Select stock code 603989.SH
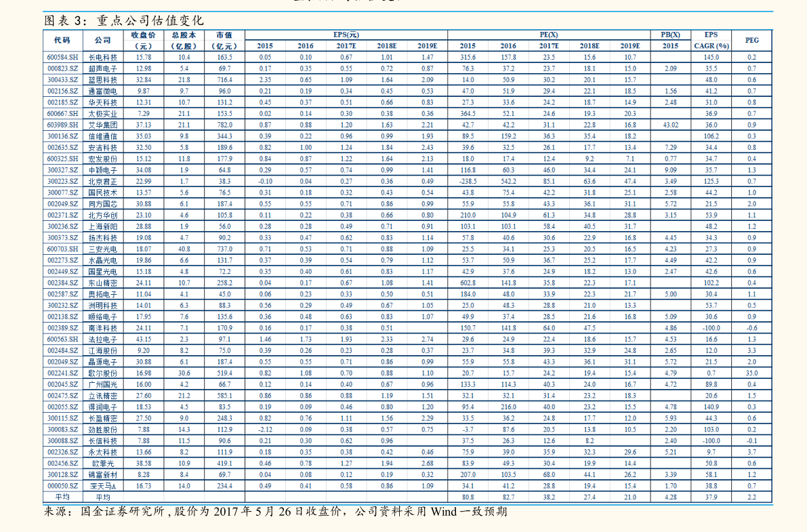The image size is (807, 532). tap(62, 125)
